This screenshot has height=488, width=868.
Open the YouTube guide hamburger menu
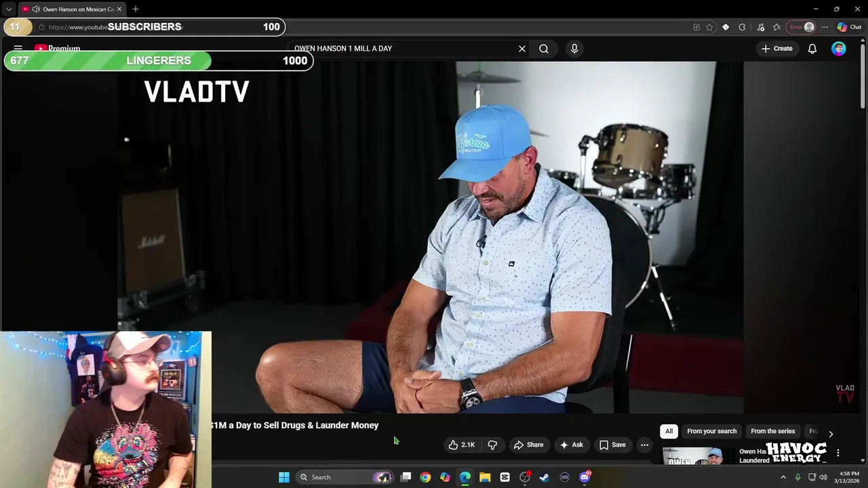(18, 48)
